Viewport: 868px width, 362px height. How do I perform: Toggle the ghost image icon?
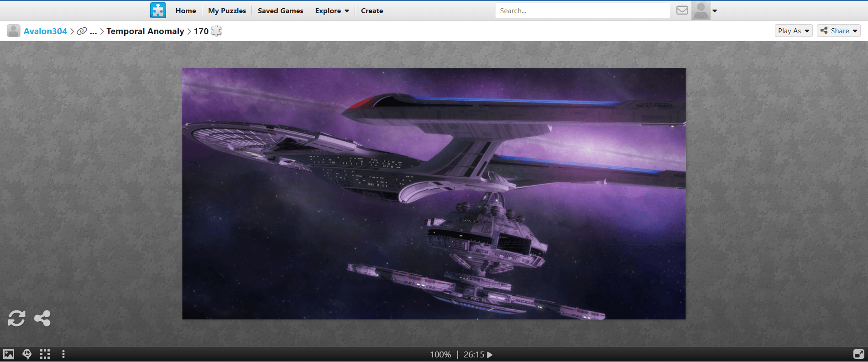tap(27, 354)
